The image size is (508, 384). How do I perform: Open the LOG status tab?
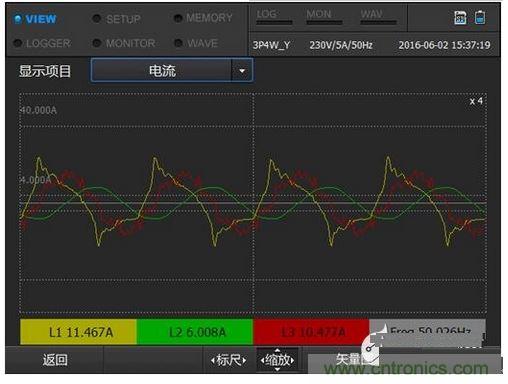[x=274, y=16]
